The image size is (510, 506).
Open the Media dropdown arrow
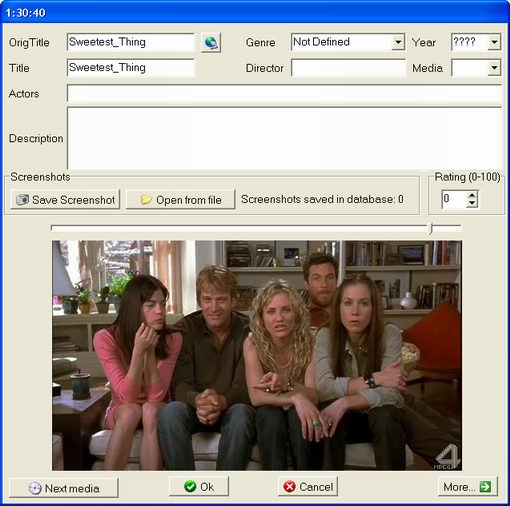494,68
